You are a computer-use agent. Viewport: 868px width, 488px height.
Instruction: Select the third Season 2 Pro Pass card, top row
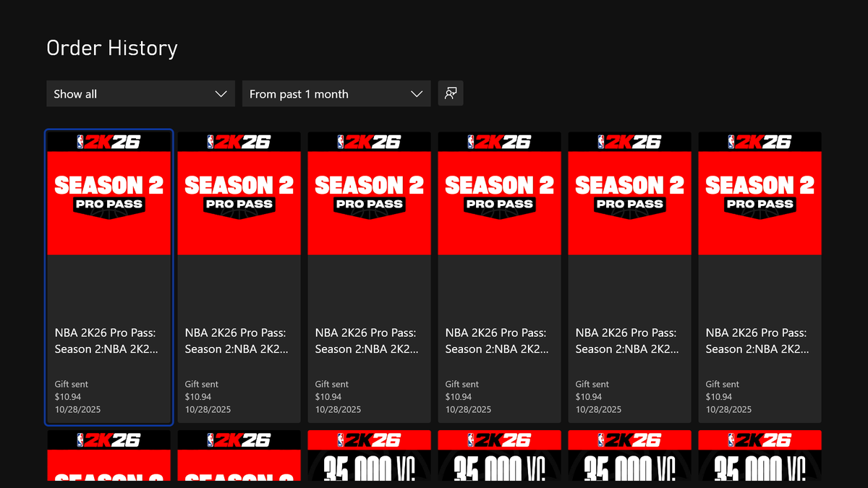370,278
